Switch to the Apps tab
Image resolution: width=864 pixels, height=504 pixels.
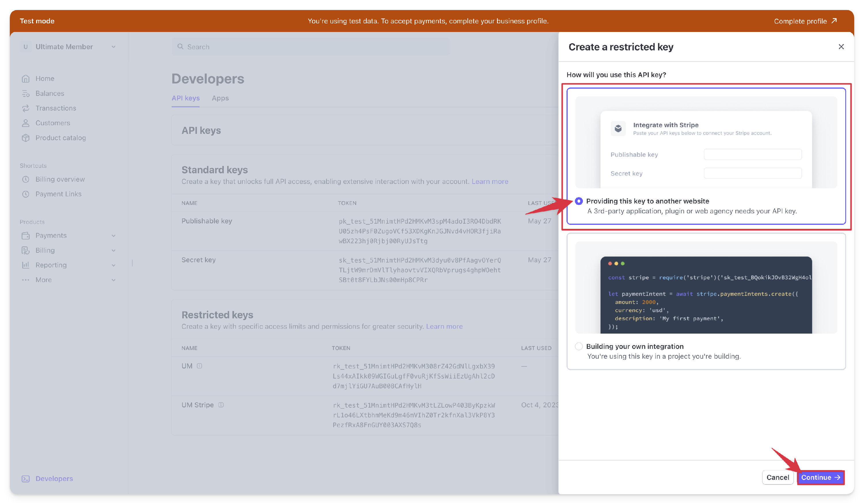(x=220, y=98)
